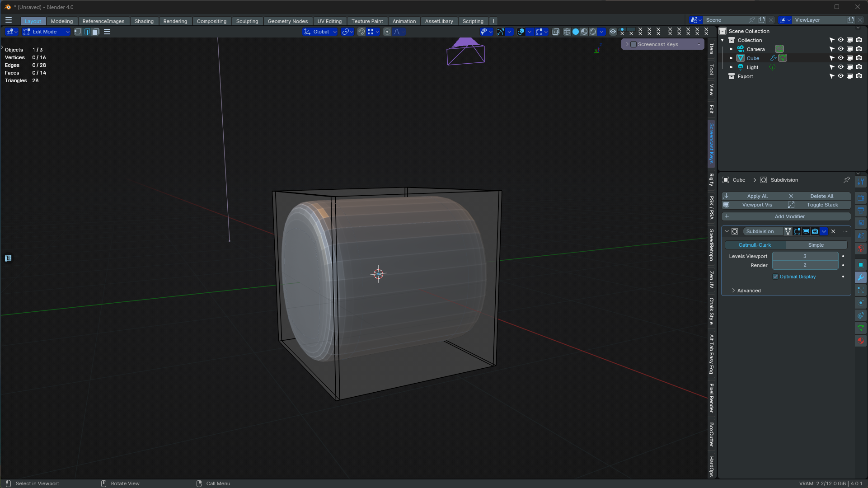Click the Delete All modifiers button

click(821, 196)
